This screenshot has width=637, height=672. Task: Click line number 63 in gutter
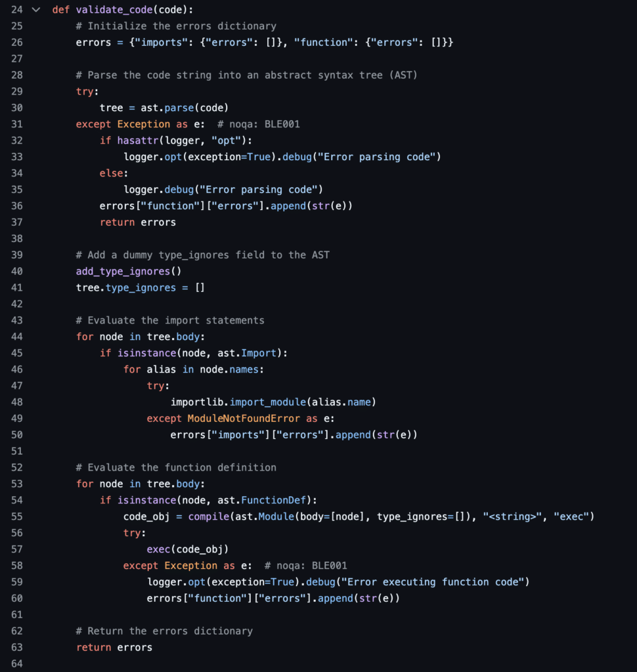[16, 647]
